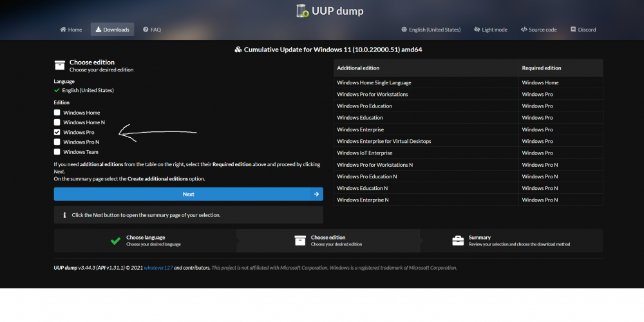
Task: Click the arrow icon on Next button
Action: pyautogui.click(x=316, y=194)
